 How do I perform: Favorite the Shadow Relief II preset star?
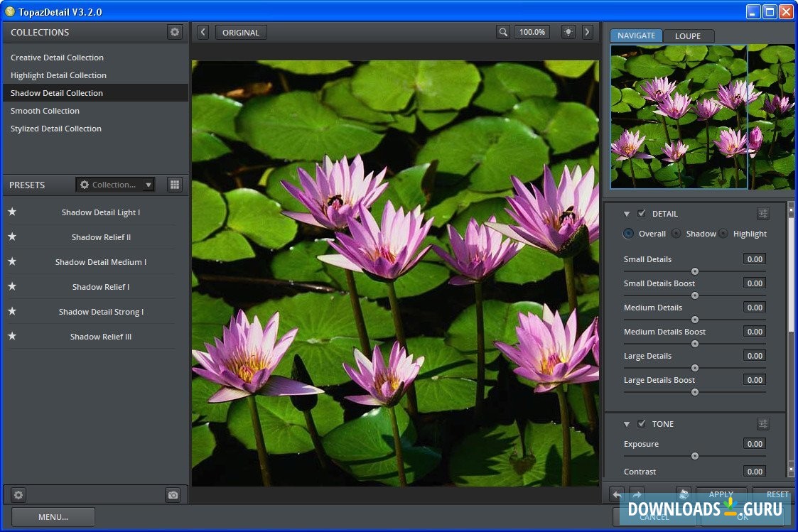[x=12, y=237]
